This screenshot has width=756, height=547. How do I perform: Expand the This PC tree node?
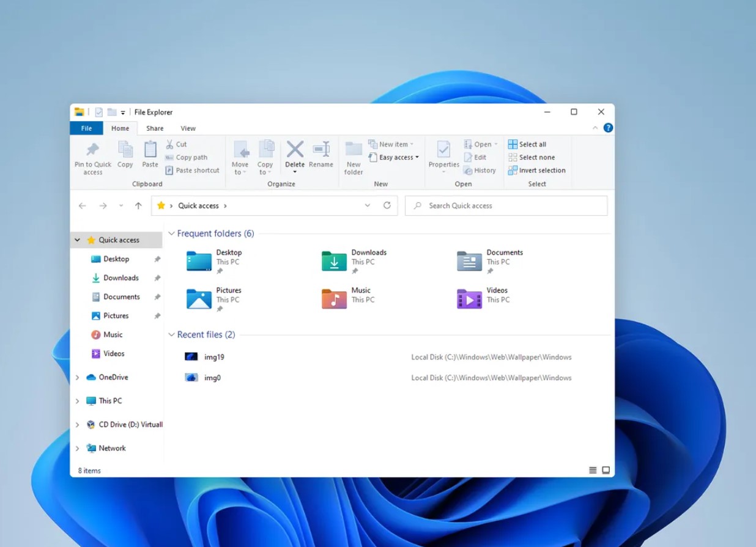[x=77, y=401]
